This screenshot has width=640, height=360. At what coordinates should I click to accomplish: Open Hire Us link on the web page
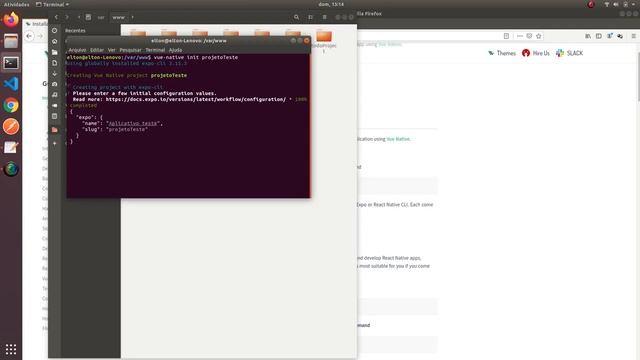[x=536, y=53]
